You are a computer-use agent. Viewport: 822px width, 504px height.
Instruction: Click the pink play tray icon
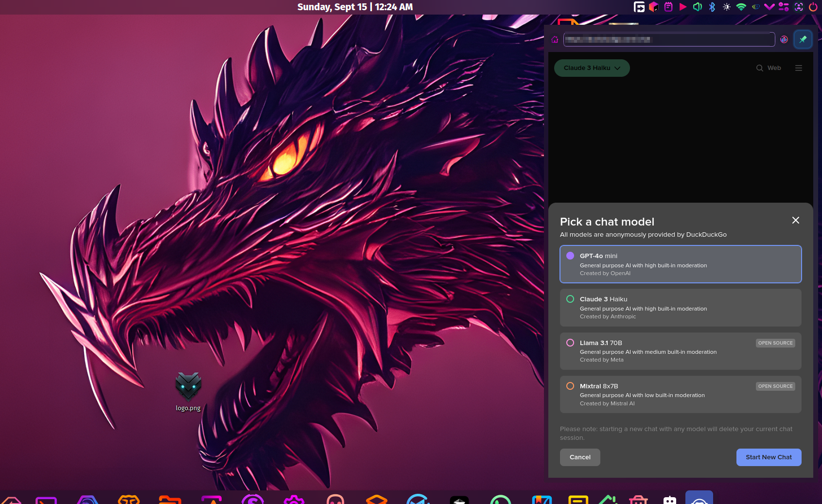[x=683, y=7]
